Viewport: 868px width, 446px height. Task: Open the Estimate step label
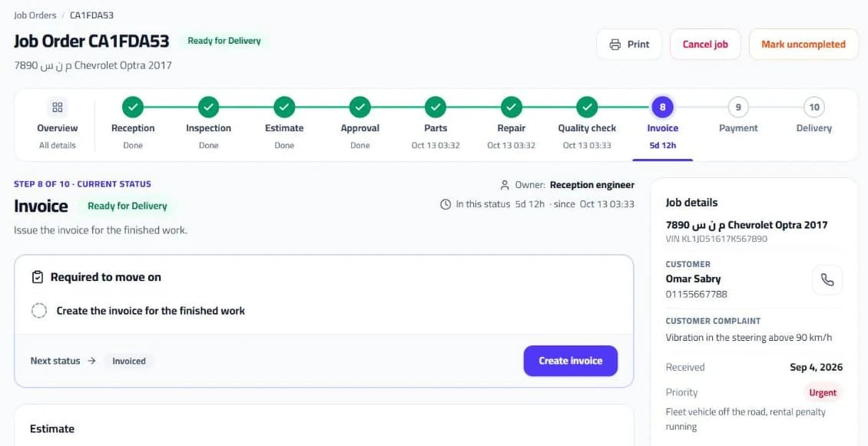pos(284,128)
